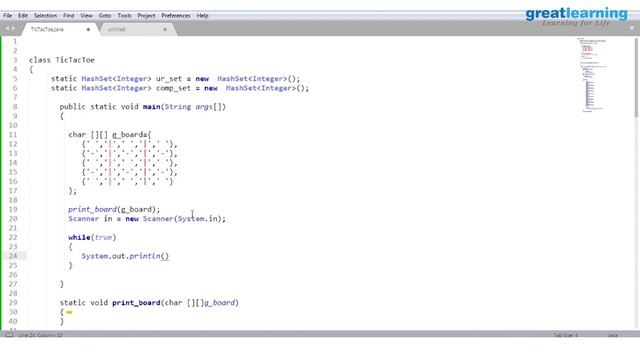This screenshot has height=360, width=640.
Task: Click the 'print_board(g_board);' call
Action: 114,209
